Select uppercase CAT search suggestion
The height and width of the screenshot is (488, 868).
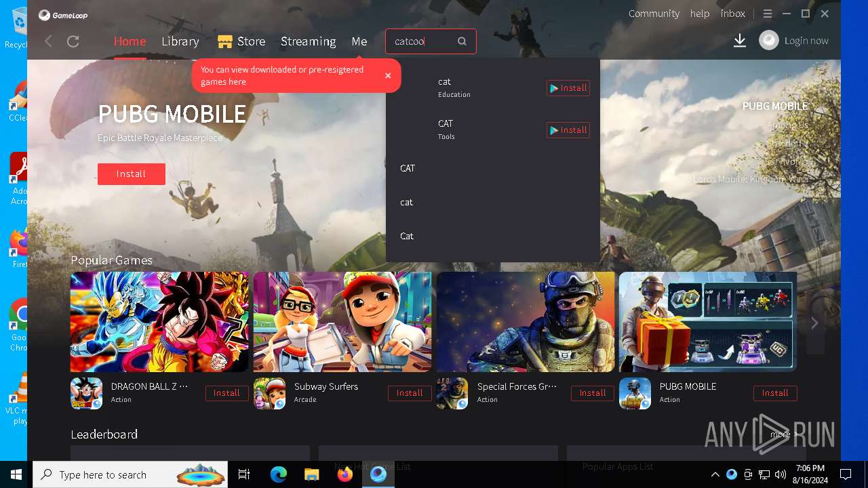point(408,168)
